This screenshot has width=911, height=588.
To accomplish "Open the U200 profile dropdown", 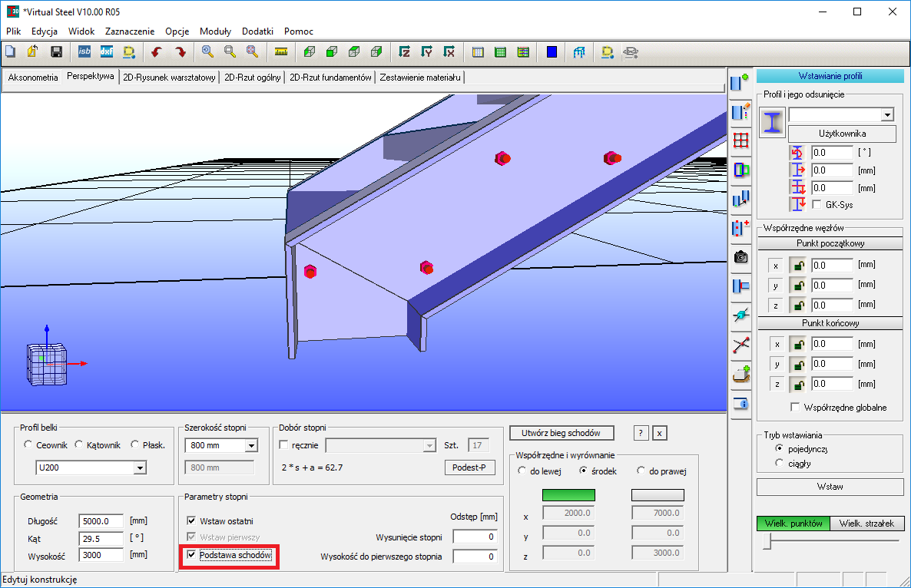I will [140, 467].
